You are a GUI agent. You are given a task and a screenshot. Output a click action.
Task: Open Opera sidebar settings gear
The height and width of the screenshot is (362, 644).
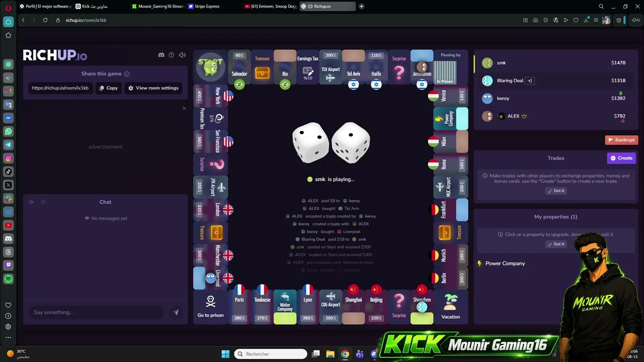(8, 327)
